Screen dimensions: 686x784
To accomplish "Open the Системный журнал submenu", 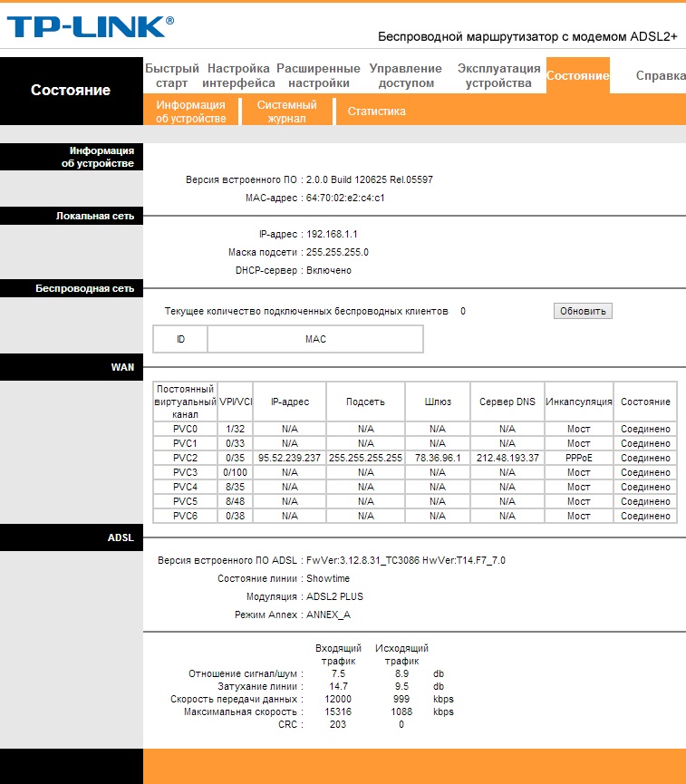I will 286,111.
